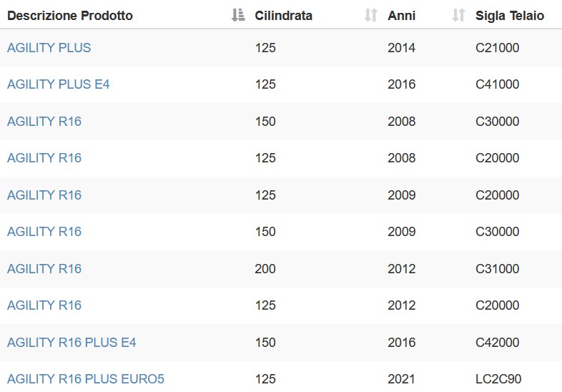
Task: Sort by the Descrizione Prodotto header
Action: coord(70,16)
